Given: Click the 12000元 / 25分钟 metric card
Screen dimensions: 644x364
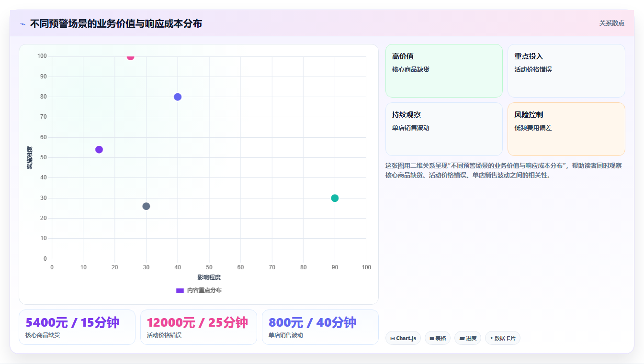Looking at the screenshot, I should [x=199, y=327].
